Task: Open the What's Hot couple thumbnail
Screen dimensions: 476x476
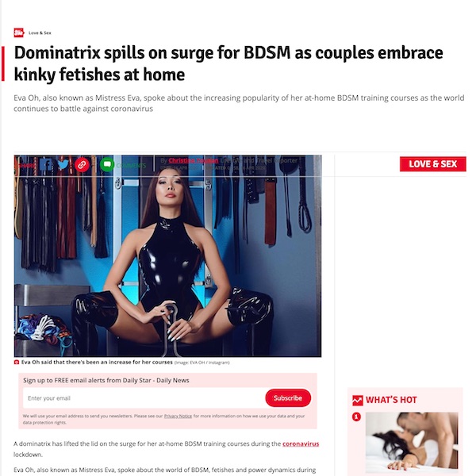Action: coord(412,443)
